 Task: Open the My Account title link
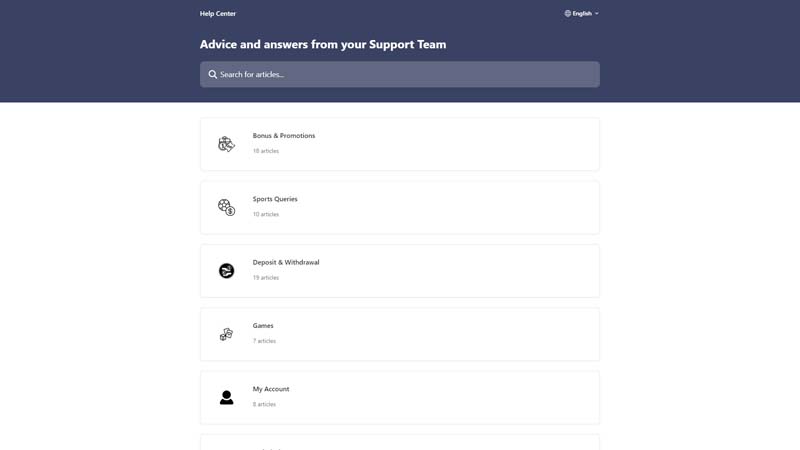pyautogui.click(x=271, y=389)
